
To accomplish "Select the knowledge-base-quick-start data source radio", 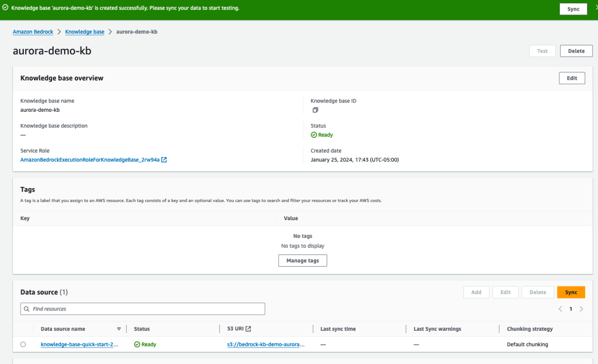I will click(23, 344).
